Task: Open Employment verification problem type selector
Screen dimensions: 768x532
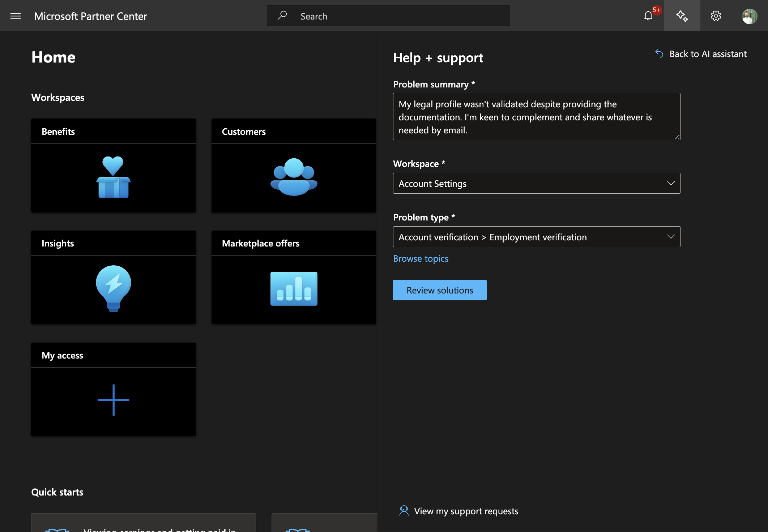Action: (x=537, y=237)
